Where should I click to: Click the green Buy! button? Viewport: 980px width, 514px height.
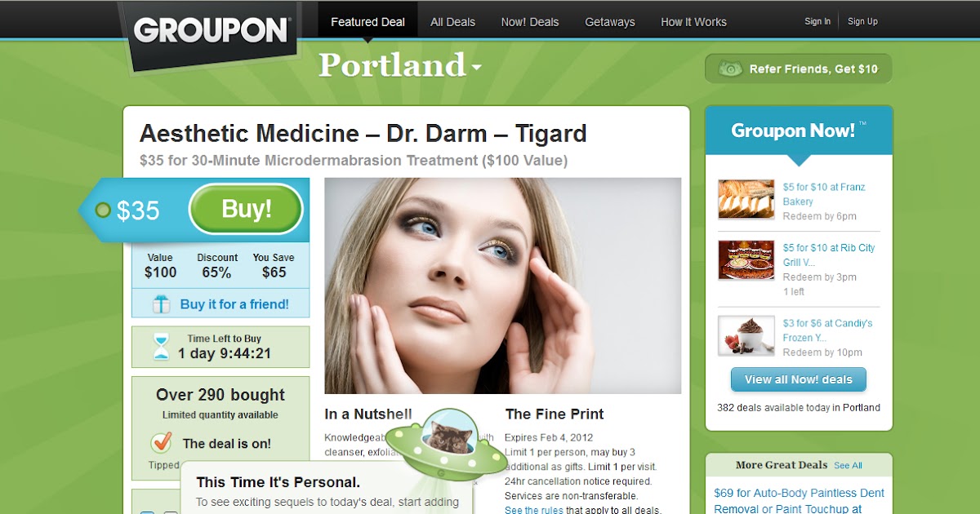coord(246,210)
